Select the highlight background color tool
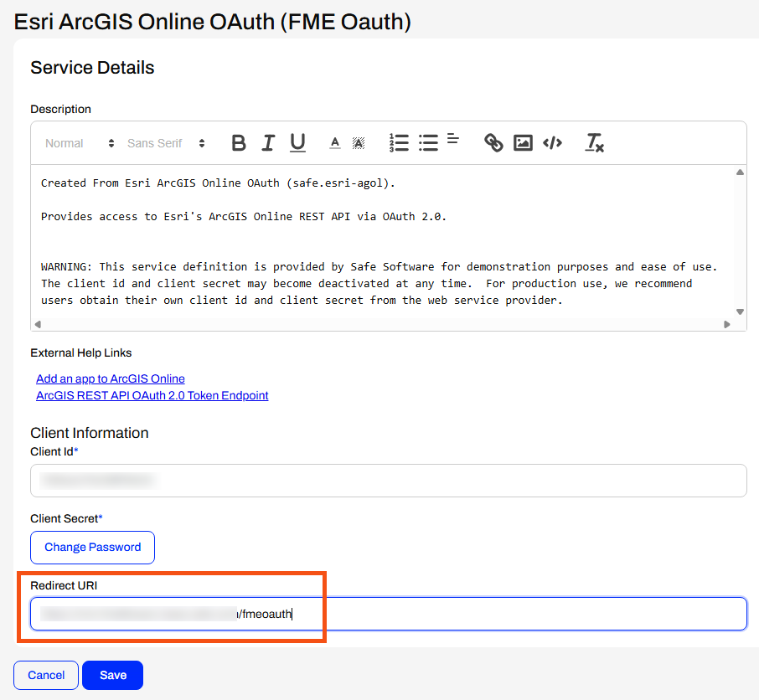The height and width of the screenshot is (700, 759). pos(359,142)
